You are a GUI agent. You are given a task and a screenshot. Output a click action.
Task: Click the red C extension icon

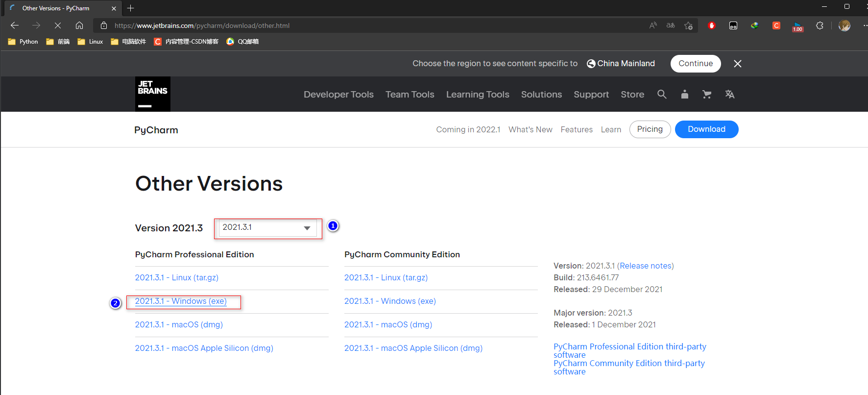click(x=776, y=25)
